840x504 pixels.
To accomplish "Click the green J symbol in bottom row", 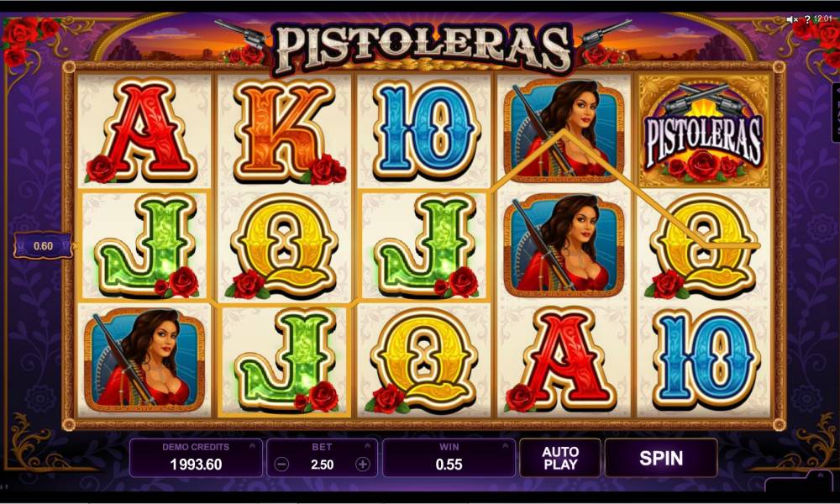I will [285, 360].
